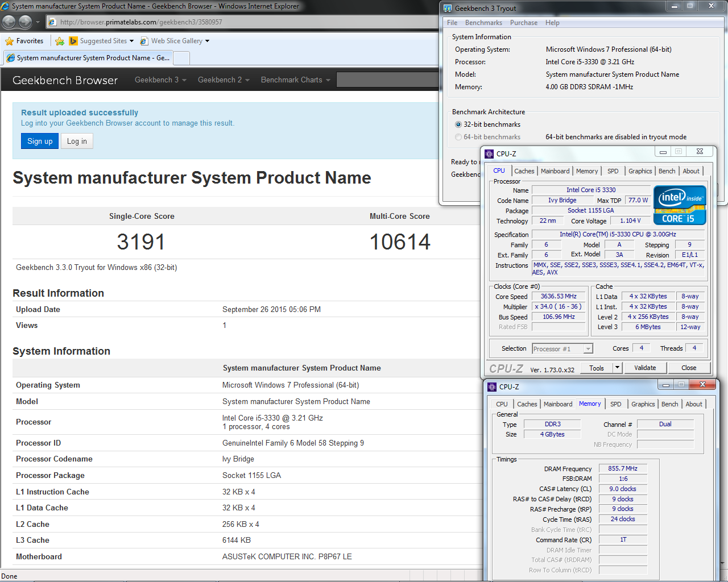Image resolution: width=728 pixels, height=582 pixels.
Task: Click the Internet Explorer logo in title bar
Action: tap(6, 6)
